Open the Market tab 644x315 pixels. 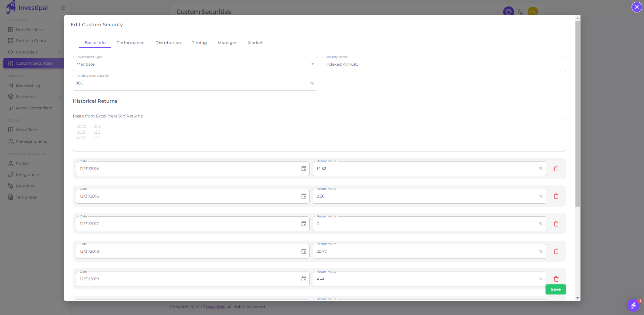click(x=255, y=43)
